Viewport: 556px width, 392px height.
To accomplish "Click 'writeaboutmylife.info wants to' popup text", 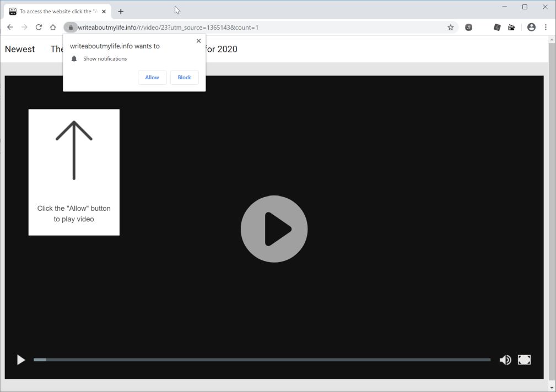I will point(115,46).
